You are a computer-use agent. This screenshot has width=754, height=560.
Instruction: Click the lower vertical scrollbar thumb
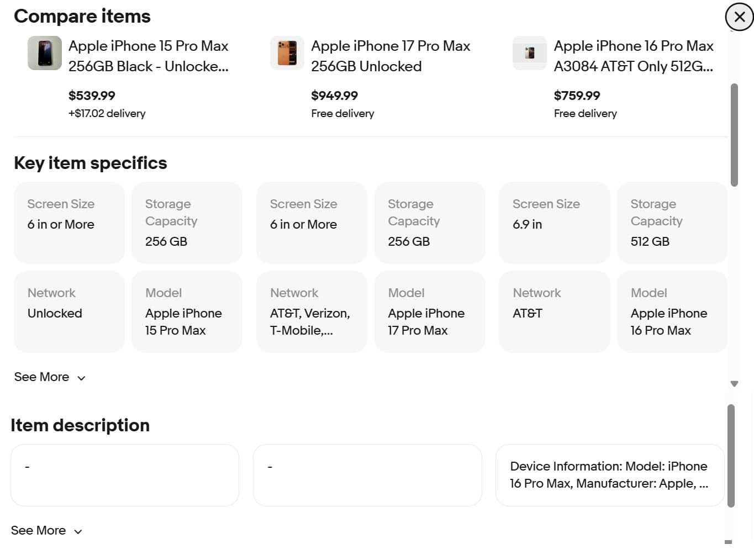point(731,456)
